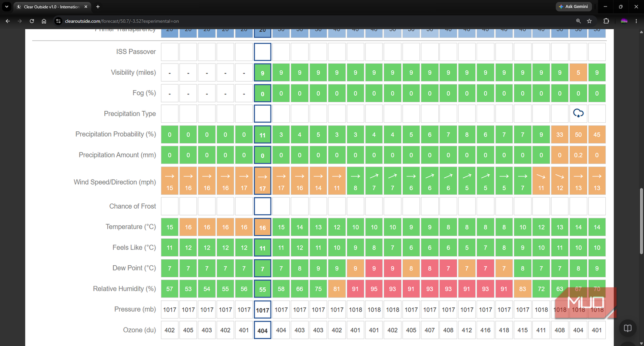Click the 0.2 precipitation amount cell
Screen dimensions: 644x346
coord(578,155)
